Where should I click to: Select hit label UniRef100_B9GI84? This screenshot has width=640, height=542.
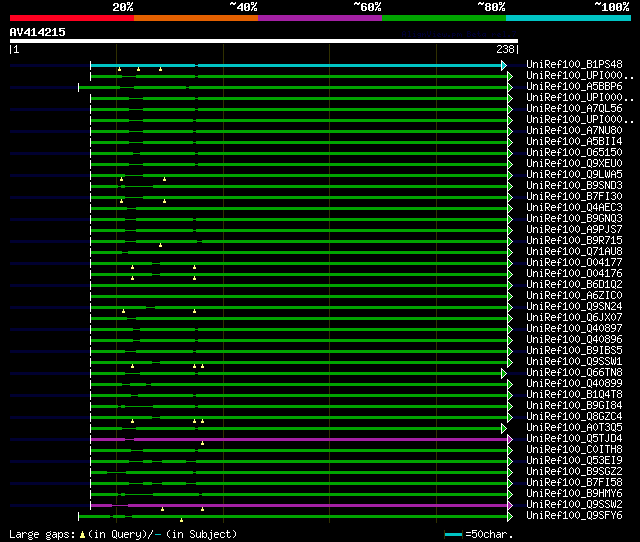click(574, 406)
